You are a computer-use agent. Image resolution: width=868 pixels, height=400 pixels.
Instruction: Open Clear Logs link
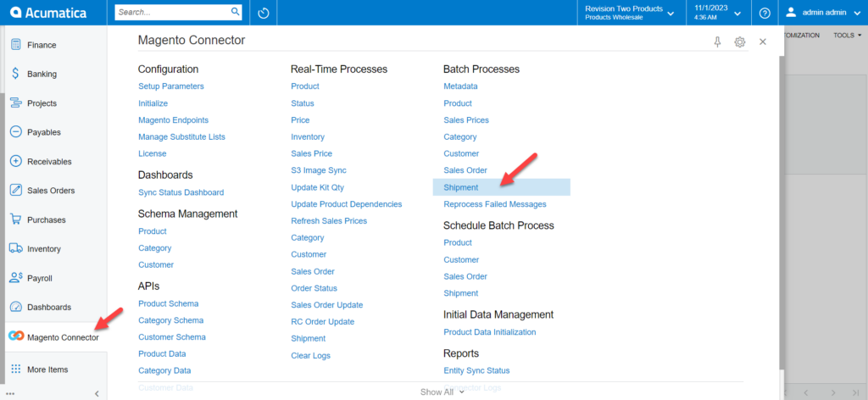pos(310,356)
